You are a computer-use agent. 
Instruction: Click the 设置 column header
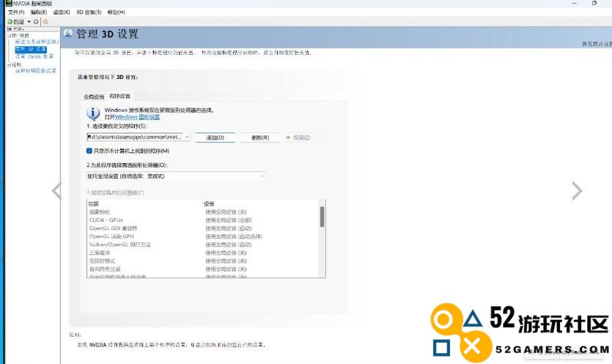pos(209,204)
